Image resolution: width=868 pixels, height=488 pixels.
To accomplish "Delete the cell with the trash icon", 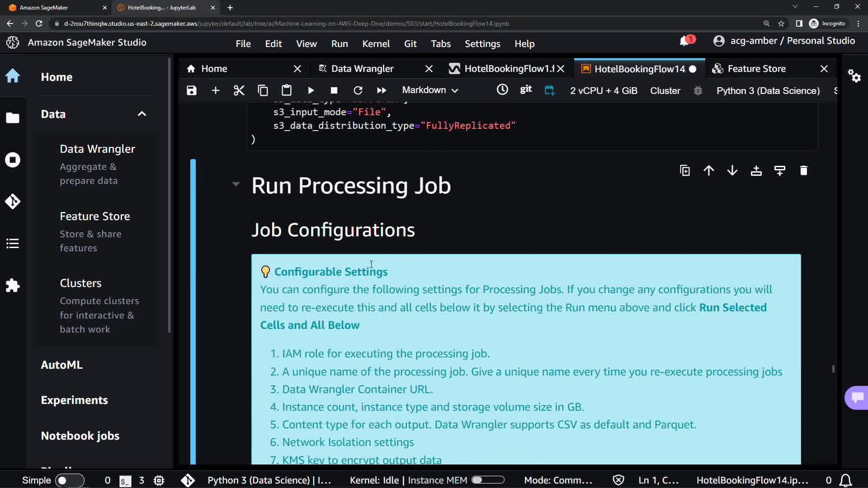I will click(803, 171).
